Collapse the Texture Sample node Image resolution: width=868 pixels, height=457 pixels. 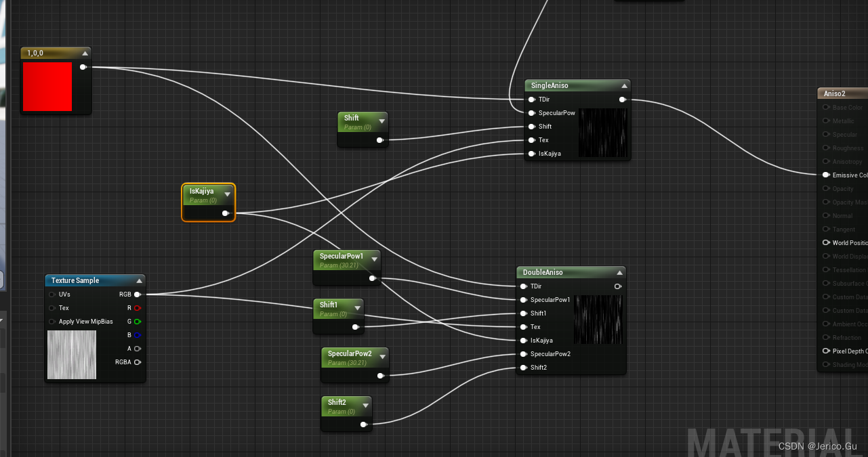[x=139, y=280]
